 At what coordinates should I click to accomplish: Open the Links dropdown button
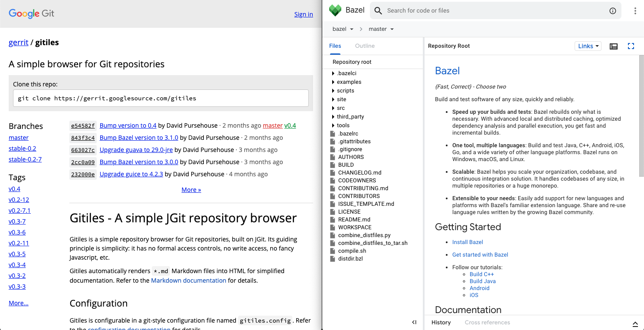pos(588,46)
